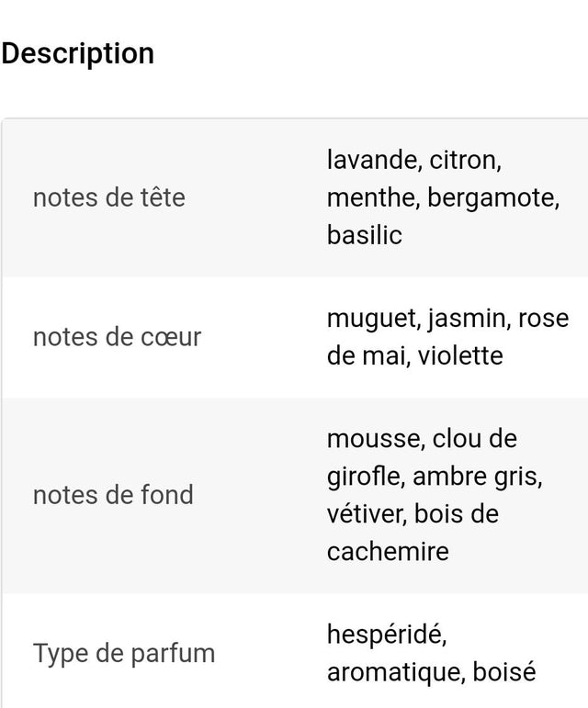Click the word 'muguet' in heart notes
588x708 pixels.
373,319
